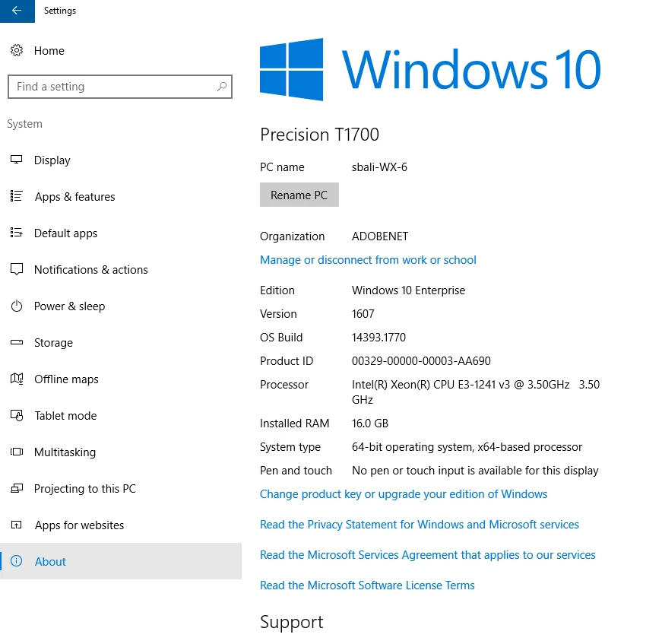Click the Installed RAM value 16.0 GB
Screen dimensions: 662x644
click(370, 424)
